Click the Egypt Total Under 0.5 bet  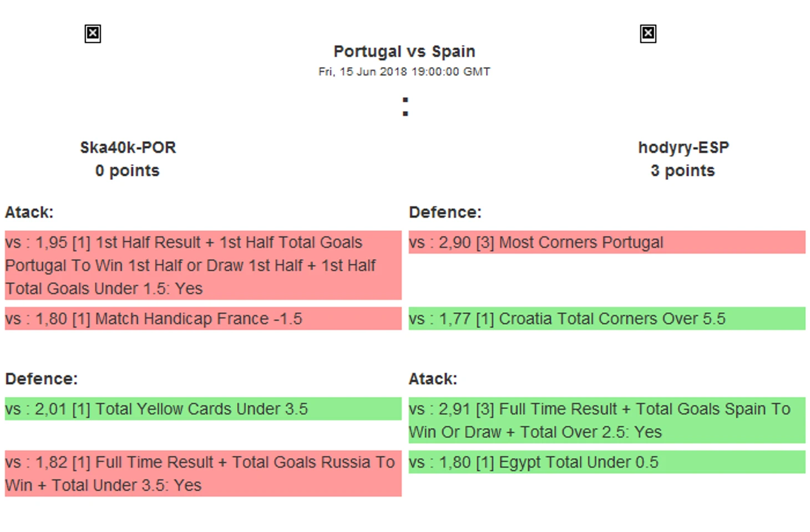pyautogui.click(x=606, y=462)
